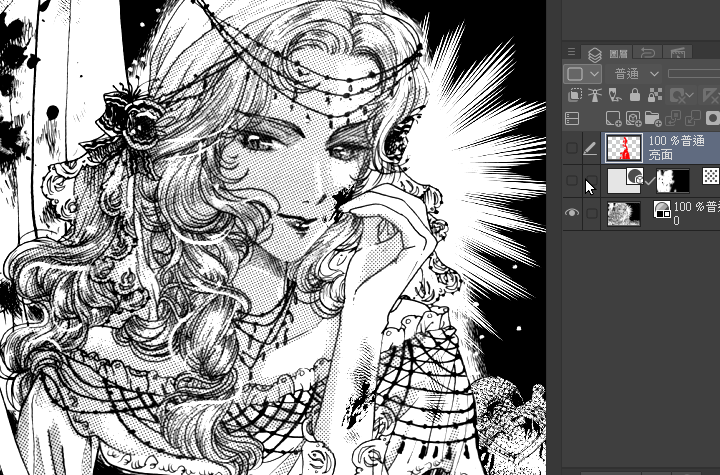Click bottom layer's expression color icon
The image size is (720, 475).
coord(662,209)
